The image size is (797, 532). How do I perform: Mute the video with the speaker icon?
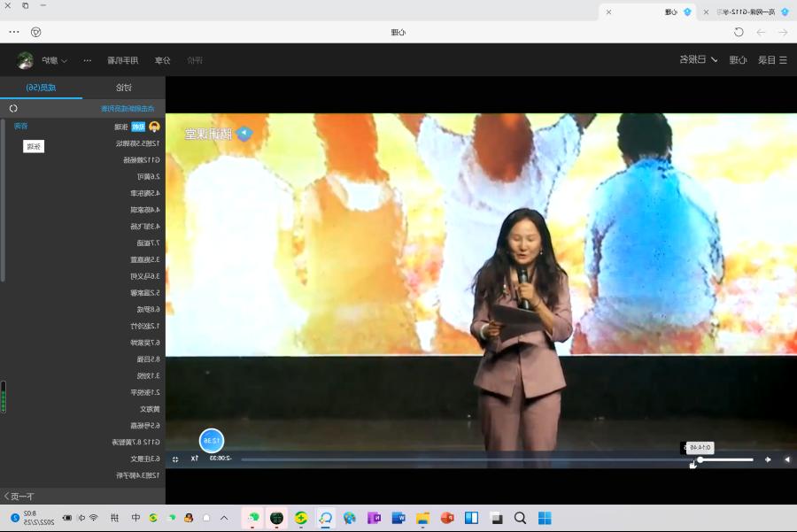tap(768, 459)
